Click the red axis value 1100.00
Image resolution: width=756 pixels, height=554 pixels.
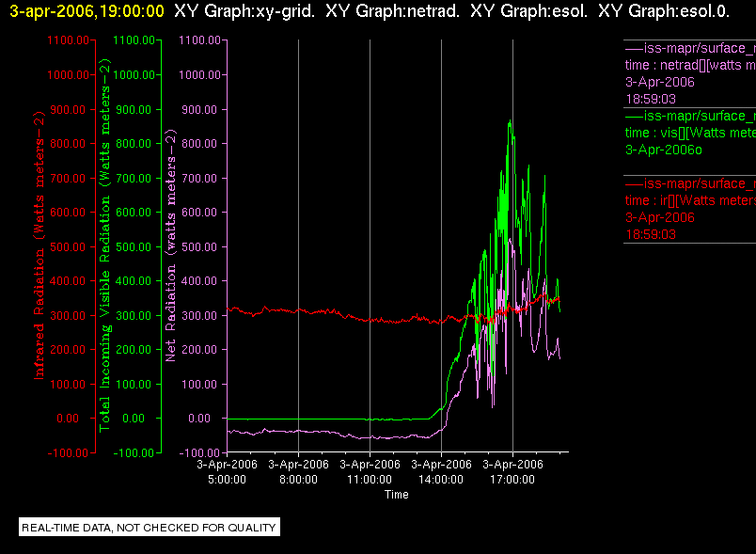[x=68, y=40]
